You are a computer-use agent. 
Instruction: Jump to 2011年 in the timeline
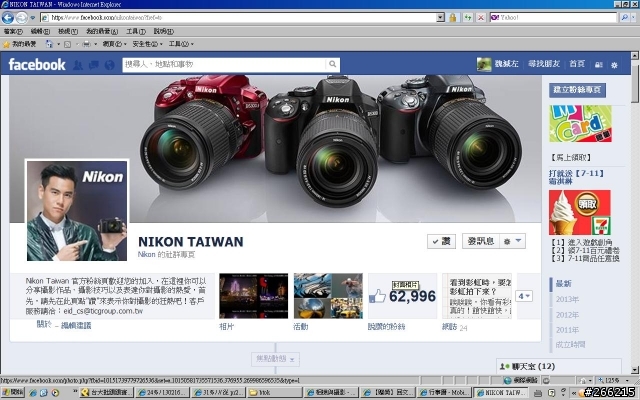tap(567, 330)
